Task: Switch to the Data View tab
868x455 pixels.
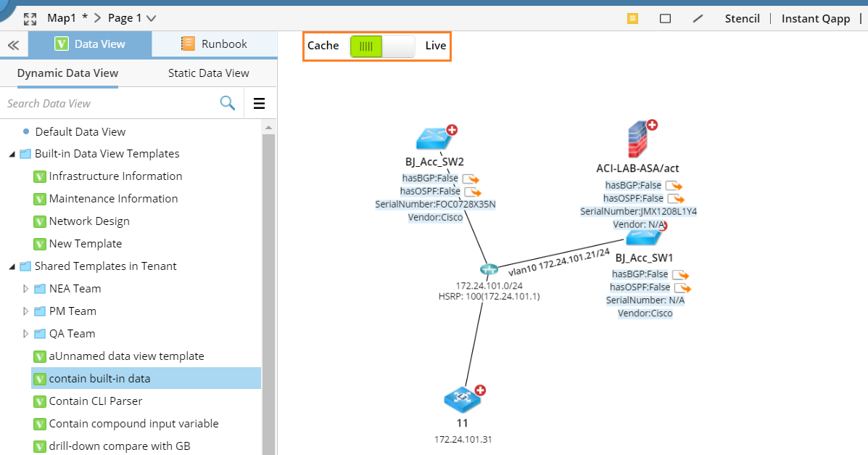Action: click(90, 44)
